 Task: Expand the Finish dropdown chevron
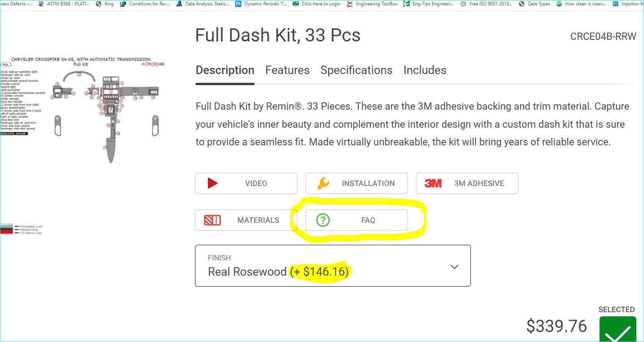(x=454, y=267)
